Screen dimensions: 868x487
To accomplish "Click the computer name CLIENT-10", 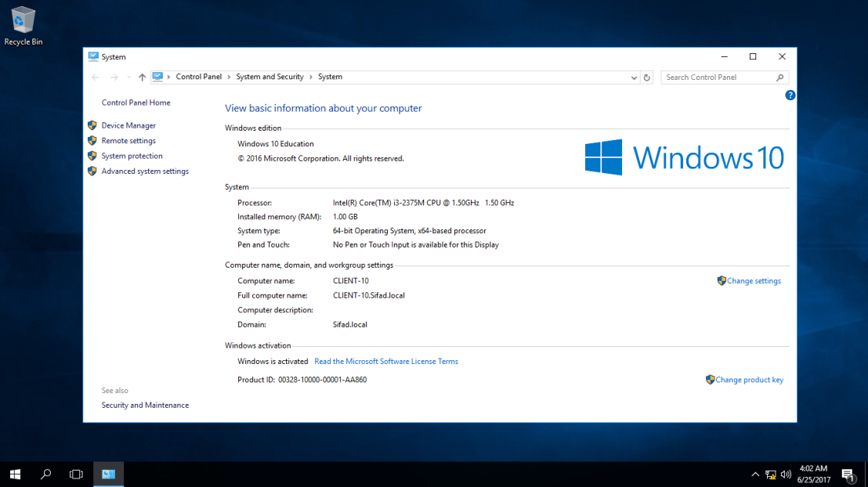I will [x=351, y=281].
